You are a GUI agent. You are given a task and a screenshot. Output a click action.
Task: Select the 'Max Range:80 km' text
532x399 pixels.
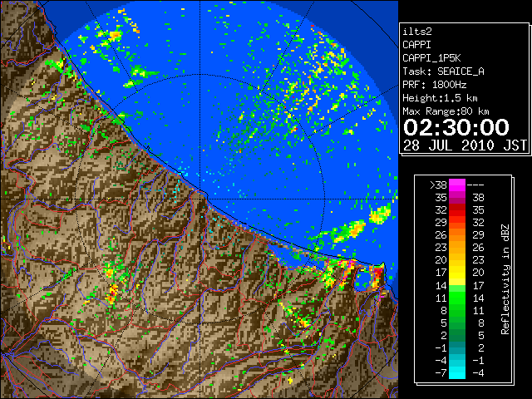point(446,111)
